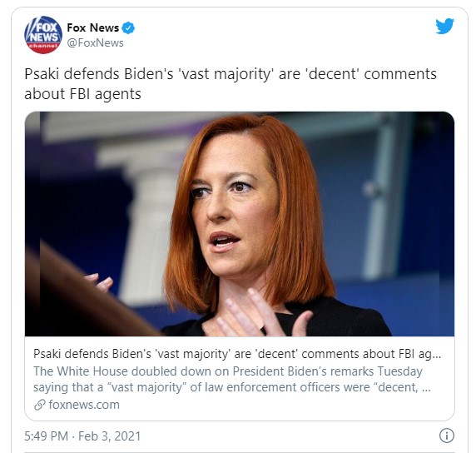Image resolution: width=476 pixels, height=453 pixels.
Task: Click the 5:49 PM time
Action: coord(46,436)
